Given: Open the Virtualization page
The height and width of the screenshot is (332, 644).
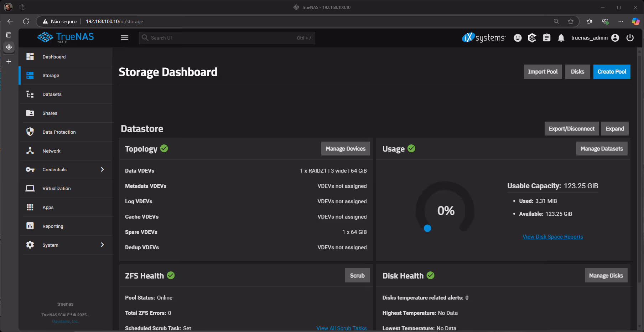Looking at the screenshot, I should point(56,189).
